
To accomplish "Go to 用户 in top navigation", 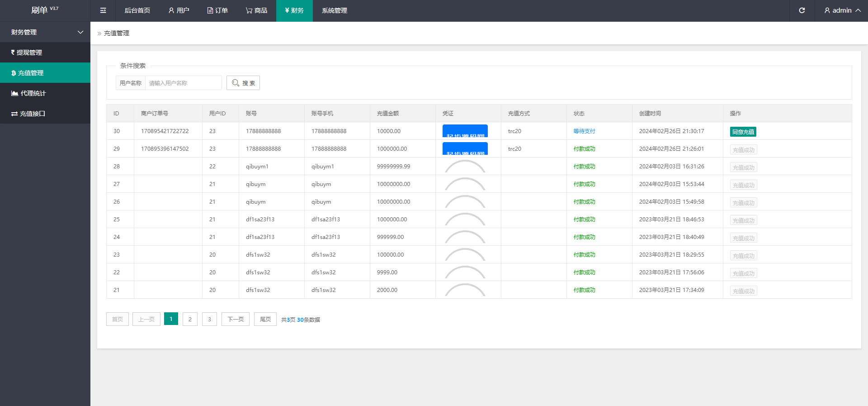I will click(179, 10).
